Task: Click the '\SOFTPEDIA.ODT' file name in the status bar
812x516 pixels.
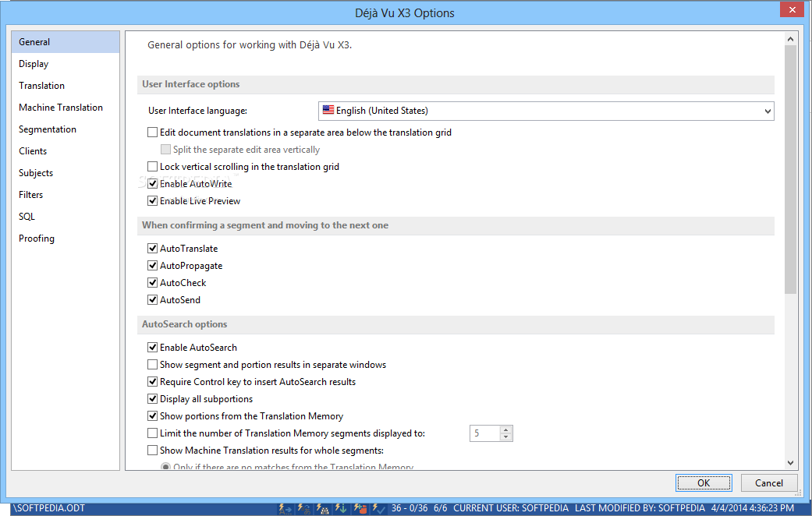Action: (x=48, y=508)
